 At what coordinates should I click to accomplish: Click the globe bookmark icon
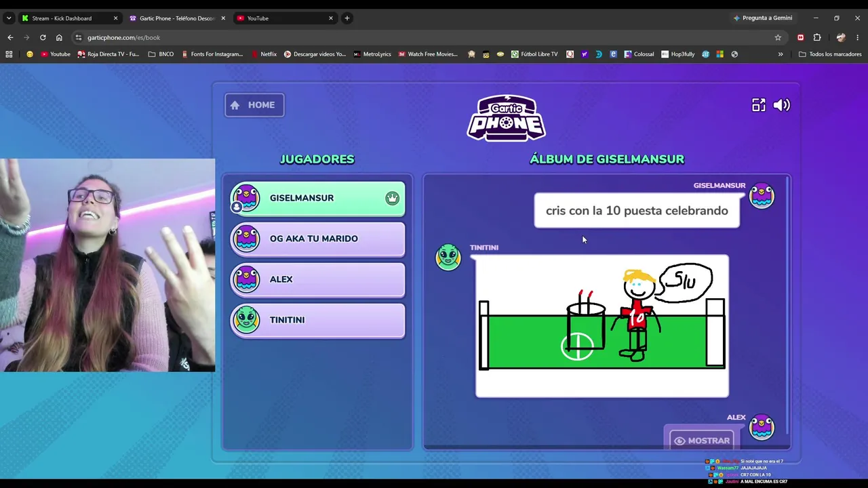coord(734,54)
